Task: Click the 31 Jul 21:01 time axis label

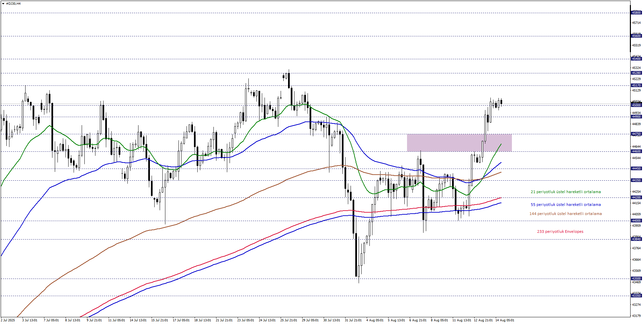Action: [353, 320]
